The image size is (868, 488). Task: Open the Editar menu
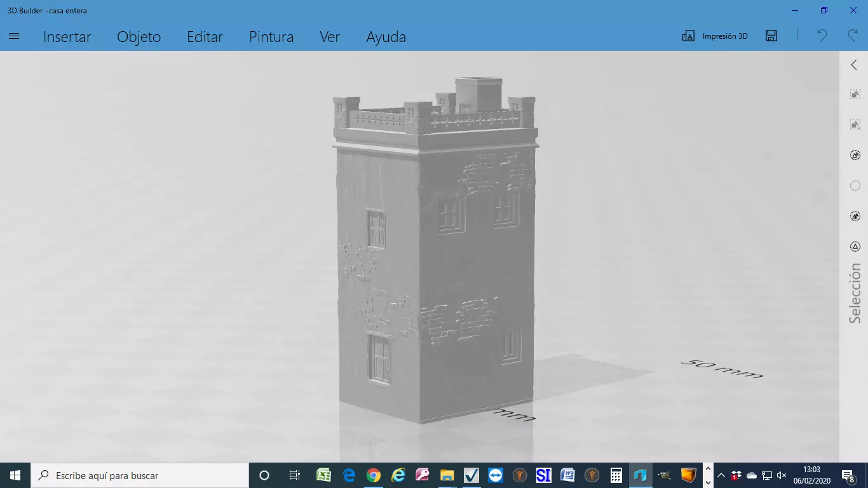205,37
